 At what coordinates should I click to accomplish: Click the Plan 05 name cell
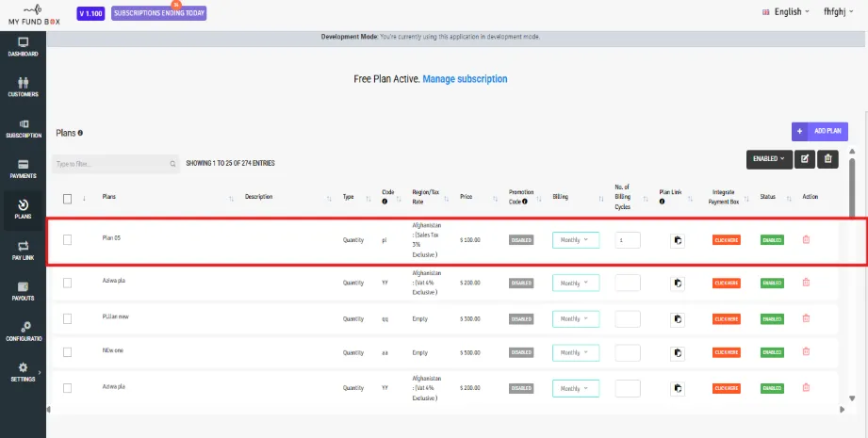pos(111,238)
